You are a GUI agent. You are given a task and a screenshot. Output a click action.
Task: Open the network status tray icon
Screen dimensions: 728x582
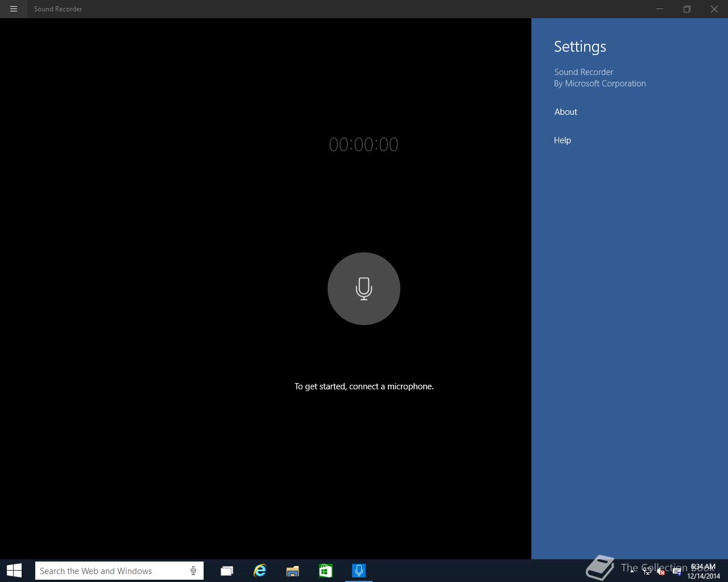(647, 571)
